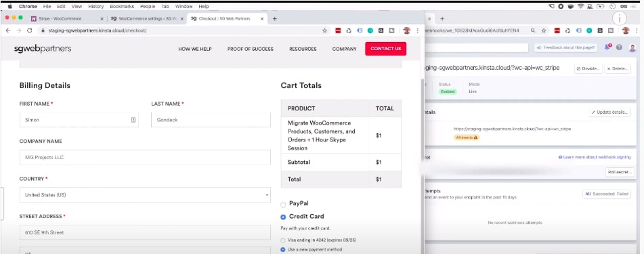Open Learn more about webhook signing link
644x254 pixels.
[x=594, y=157]
